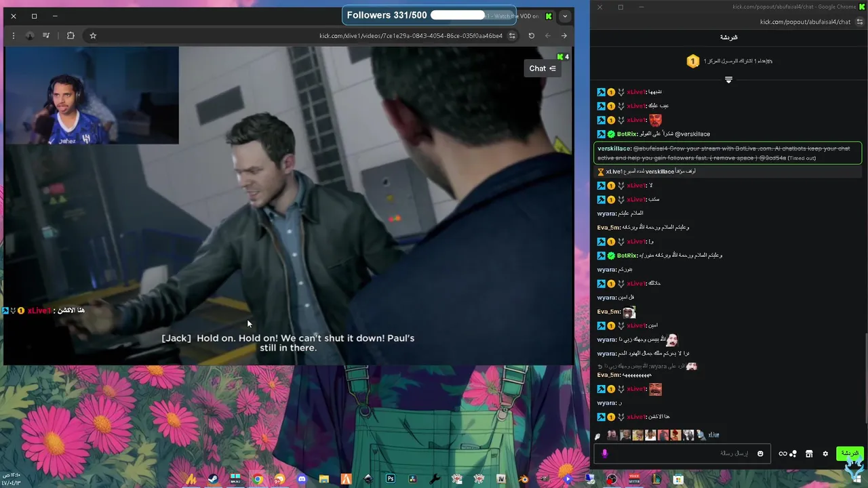This screenshot has height=488, width=868.
Task: Click the gold number 1 badge in pinned banner
Action: click(692, 62)
